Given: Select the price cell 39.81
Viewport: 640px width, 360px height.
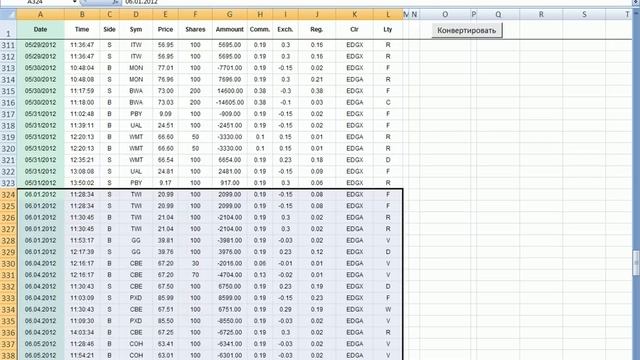Looking at the screenshot, I should point(165,240).
